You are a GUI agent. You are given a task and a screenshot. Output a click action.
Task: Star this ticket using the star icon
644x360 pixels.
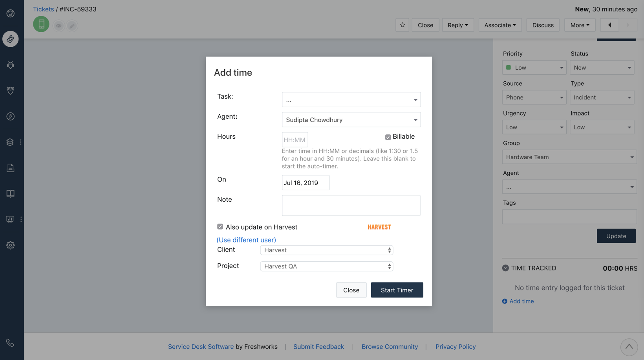click(402, 25)
